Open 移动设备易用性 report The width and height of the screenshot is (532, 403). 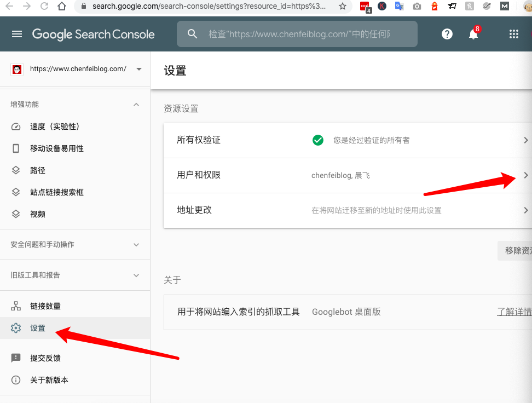click(75, 148)
